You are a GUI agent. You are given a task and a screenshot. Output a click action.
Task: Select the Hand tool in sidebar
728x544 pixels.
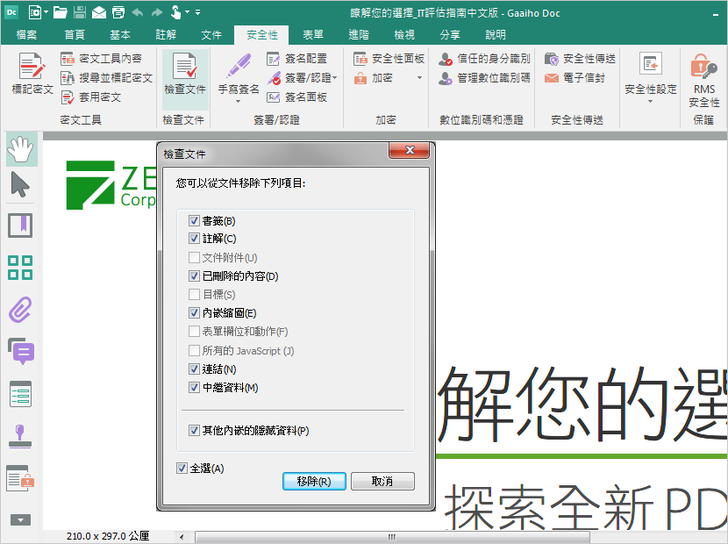[x=21, y=149]
